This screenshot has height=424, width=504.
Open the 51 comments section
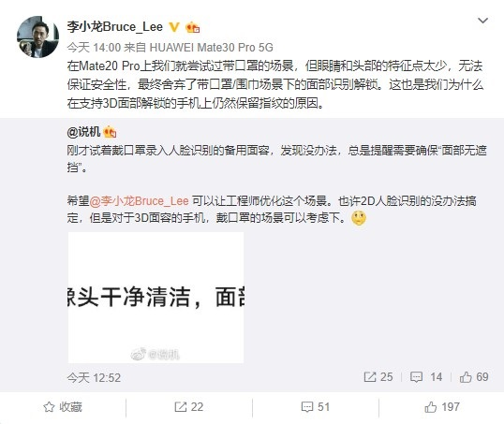point(316,407)
